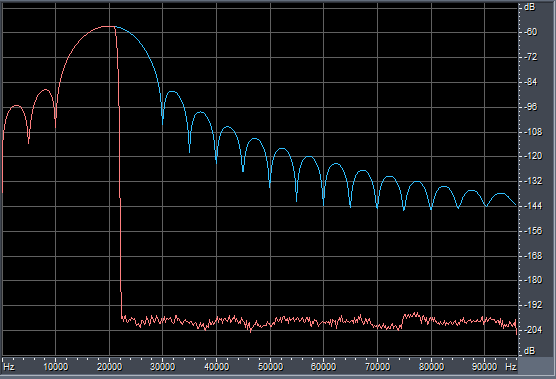Click the -144 dB scale label
The image size is (556, 379).
(x=533, y=206)
